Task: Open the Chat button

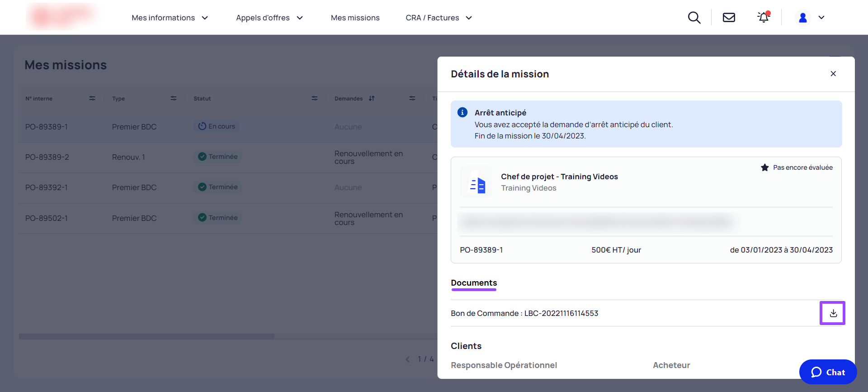Action: [x=828, y=372]
